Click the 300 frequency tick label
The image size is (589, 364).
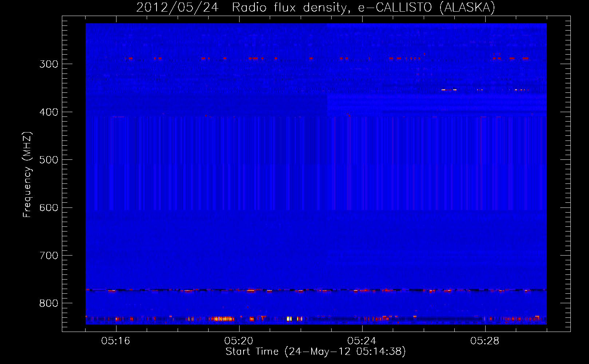[x=49, y=64]
